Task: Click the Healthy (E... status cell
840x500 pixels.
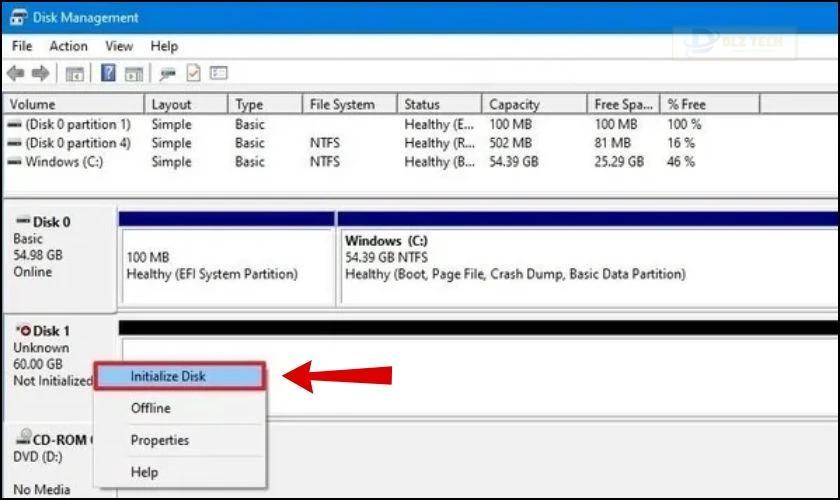Action: point(439,124)
